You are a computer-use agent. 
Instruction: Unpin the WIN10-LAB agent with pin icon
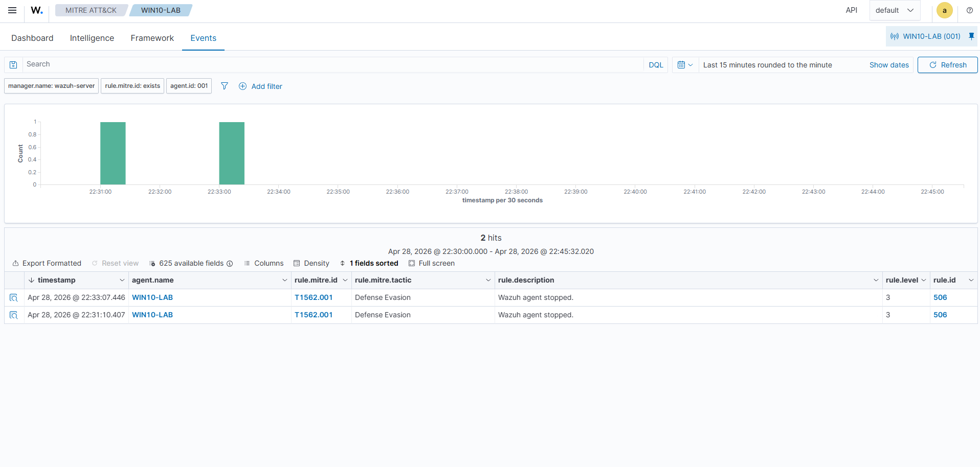[x=971, y=36]
